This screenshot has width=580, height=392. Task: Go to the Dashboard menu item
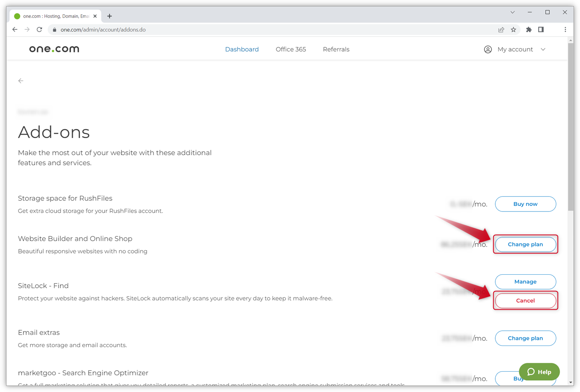coord(242,49)
